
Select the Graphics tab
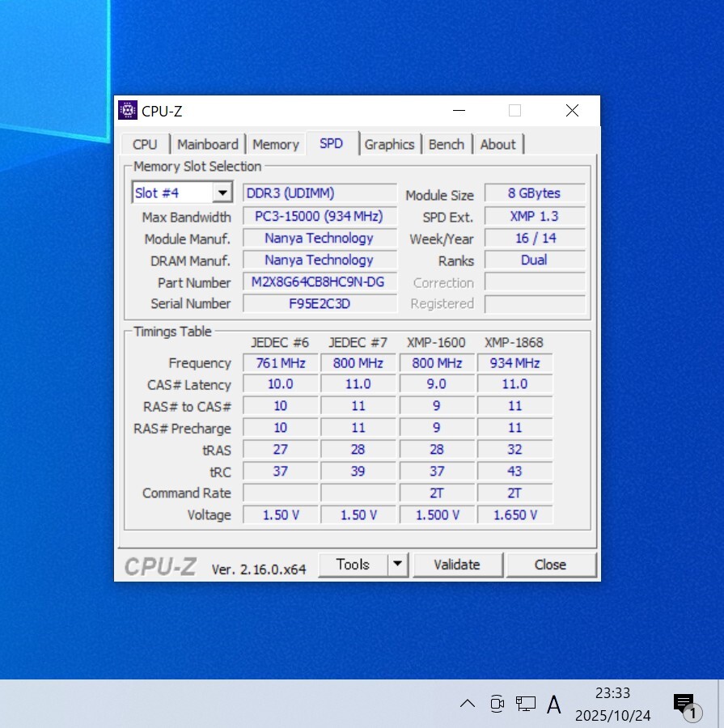[389, 144]
